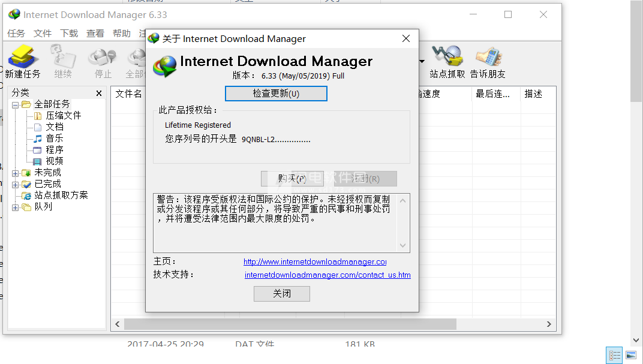
Task: Click the 检查更新(U) button
Action: pos(276,94)
